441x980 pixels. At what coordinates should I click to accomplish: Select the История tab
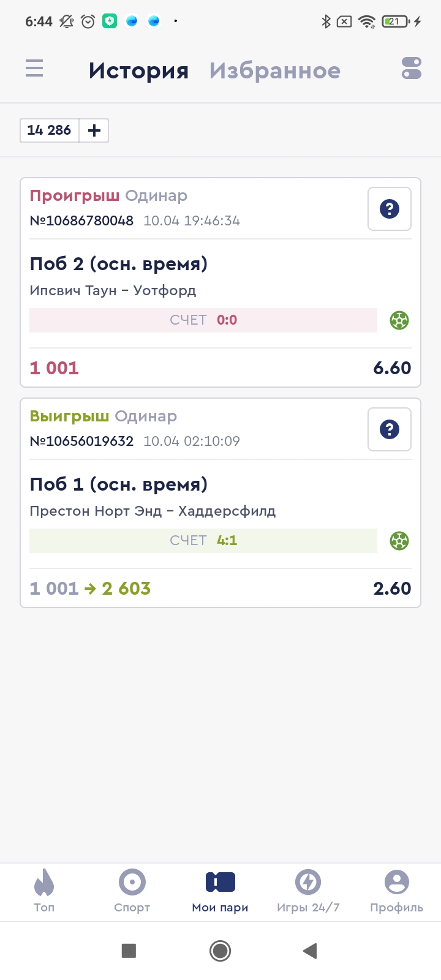[x=138, y=71]
